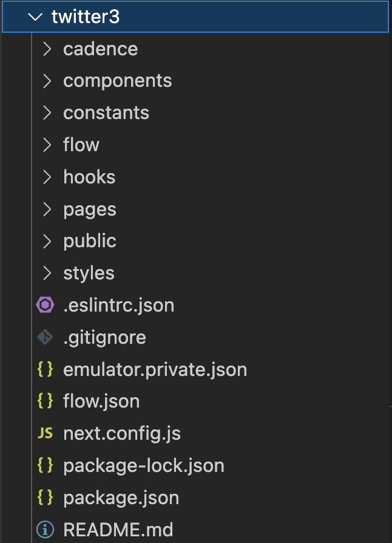Open the pages folder
The width and height of the screenshot is (392, 543).
(196, 209)
